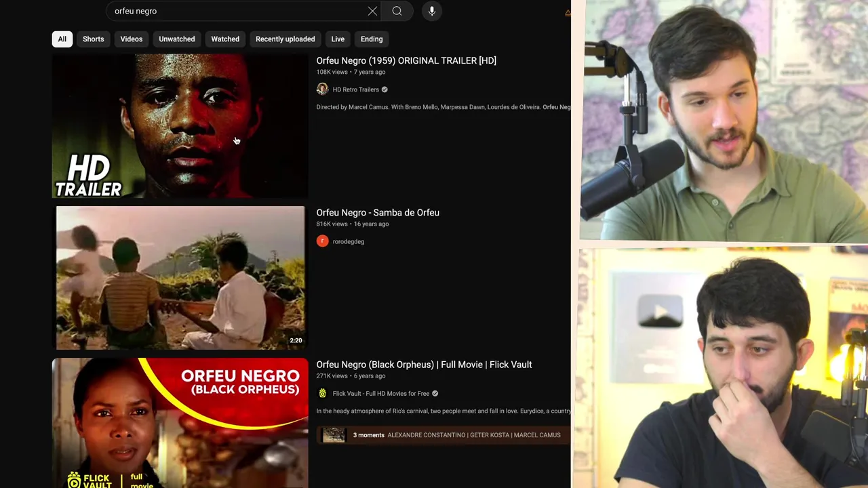The height and width of the screenshot is (488, 868).
Task: Show only Watched results
Action: [x=225, y=39]
